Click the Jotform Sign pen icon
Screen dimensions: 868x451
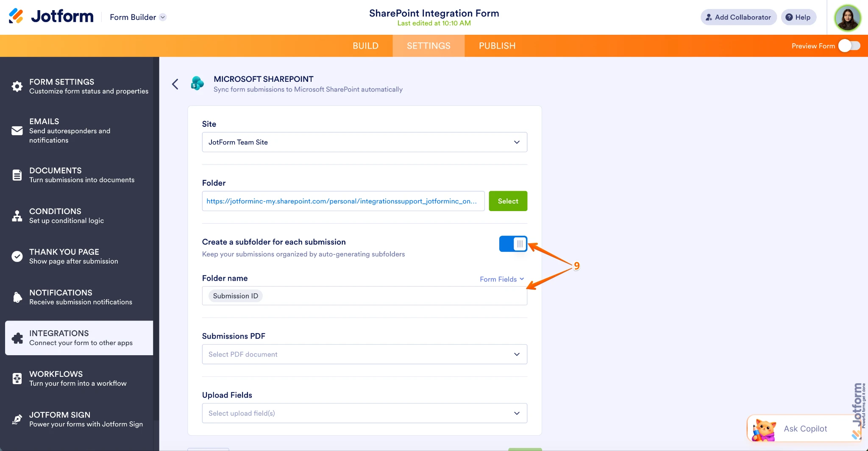coord(17,419)
